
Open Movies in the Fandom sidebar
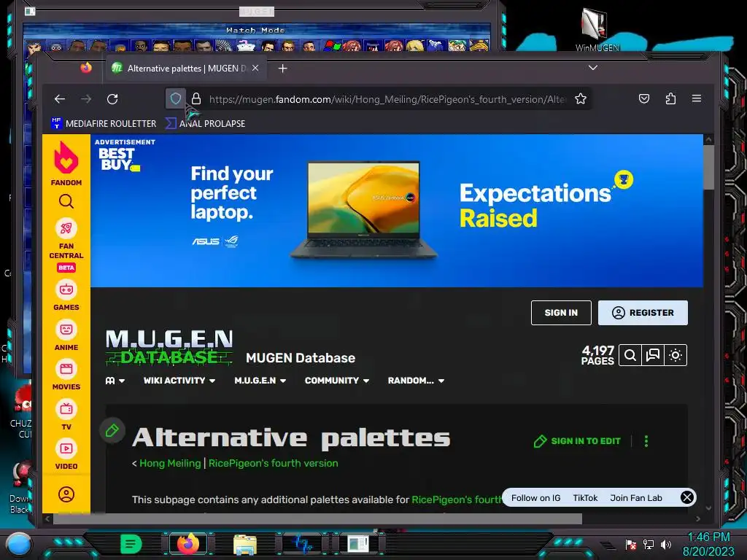tap(66, 376)
